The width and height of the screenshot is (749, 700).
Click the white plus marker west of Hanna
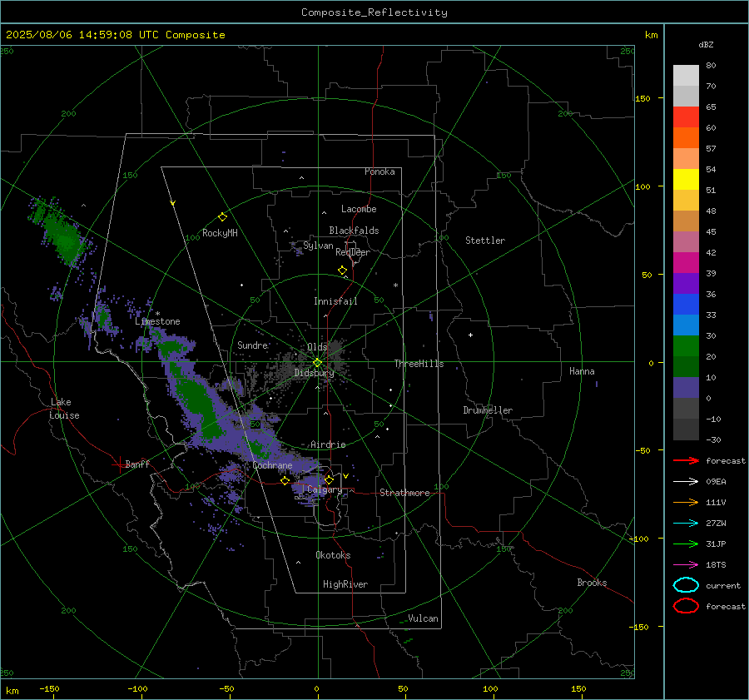[x=470, y=335]
